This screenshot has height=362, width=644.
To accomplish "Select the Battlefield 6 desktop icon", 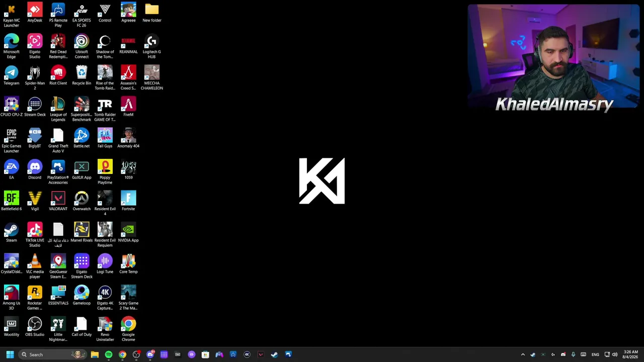I will 11,202.
